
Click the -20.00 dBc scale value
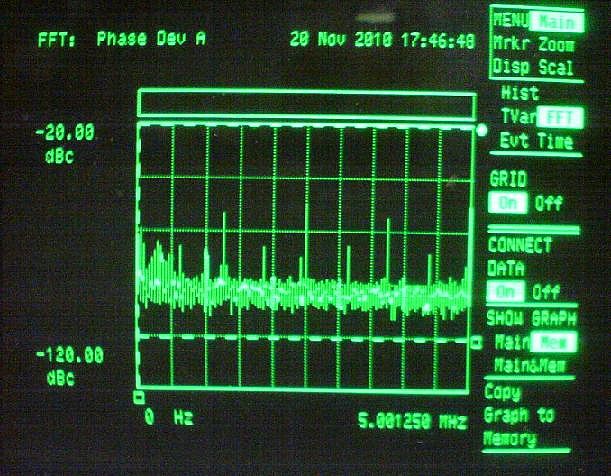[65, 143]
